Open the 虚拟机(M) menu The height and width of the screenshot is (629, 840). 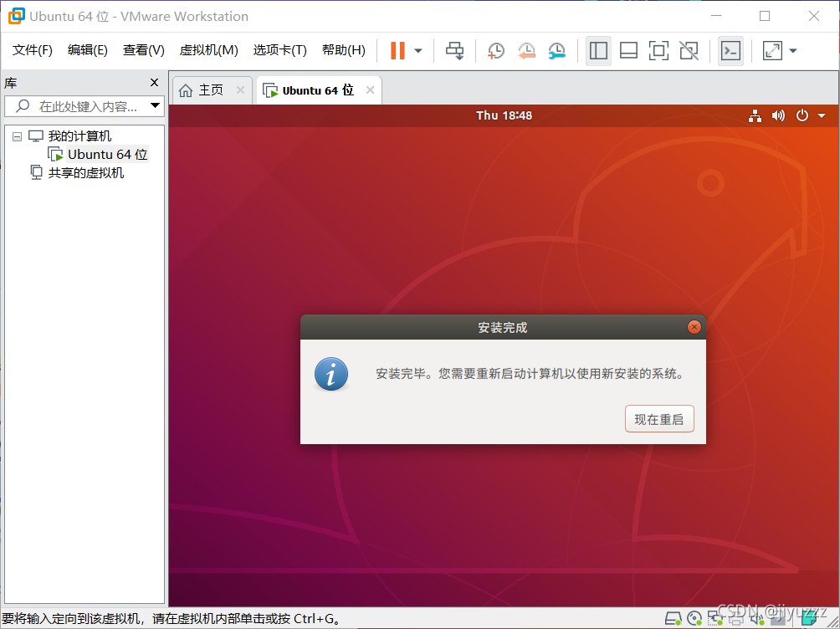208,50
